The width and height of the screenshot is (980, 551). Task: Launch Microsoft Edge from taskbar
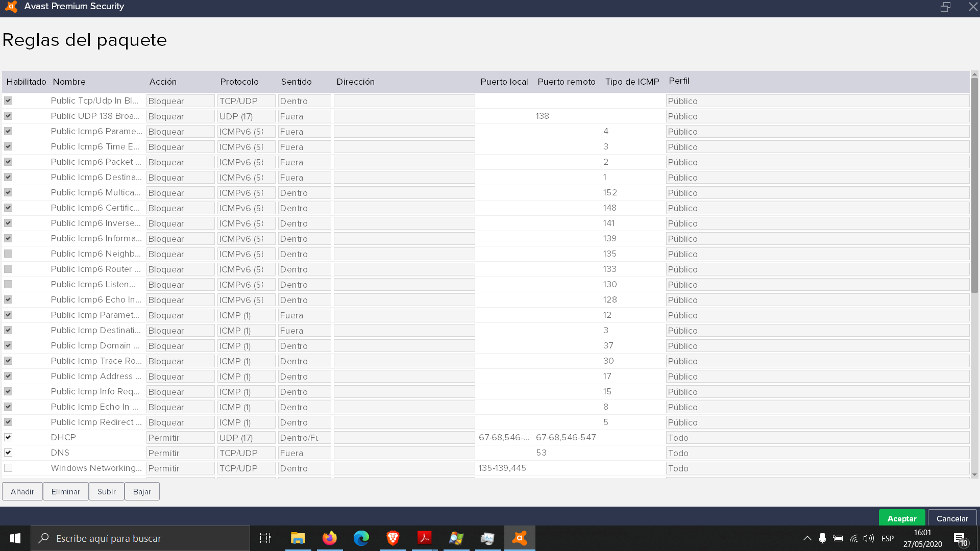(361, 538)
